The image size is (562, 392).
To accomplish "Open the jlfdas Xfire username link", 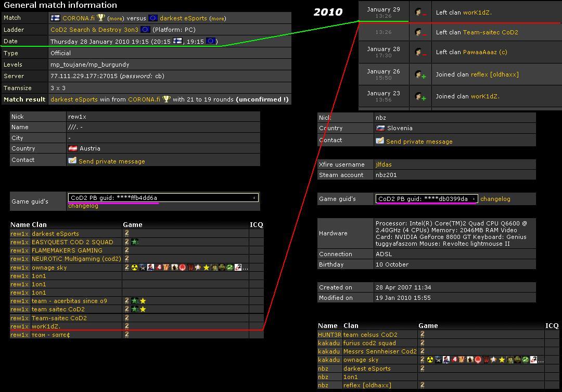I will (x=384, y=165).
